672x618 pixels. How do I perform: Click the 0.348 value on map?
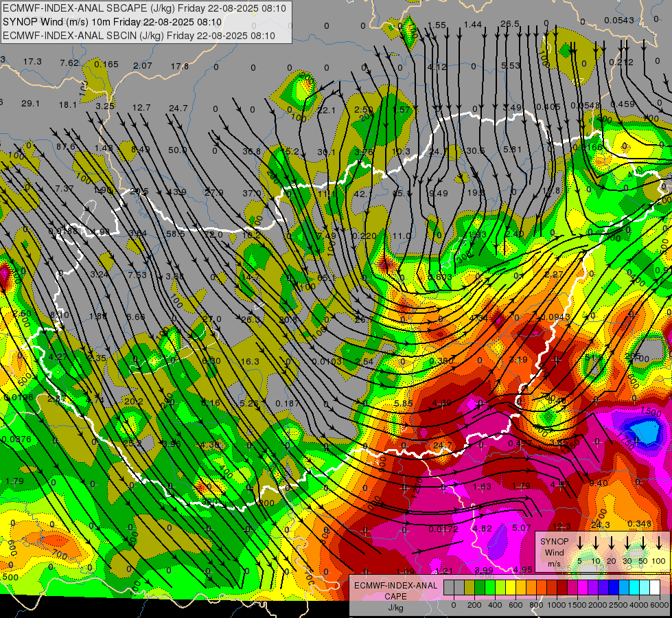tap(640, 524)
